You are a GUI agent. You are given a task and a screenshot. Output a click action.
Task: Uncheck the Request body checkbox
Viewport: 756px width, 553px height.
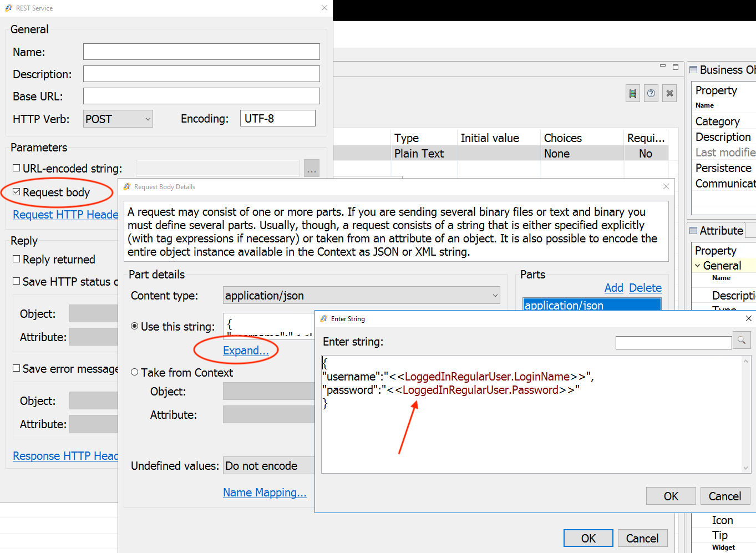tap(17, 192)
